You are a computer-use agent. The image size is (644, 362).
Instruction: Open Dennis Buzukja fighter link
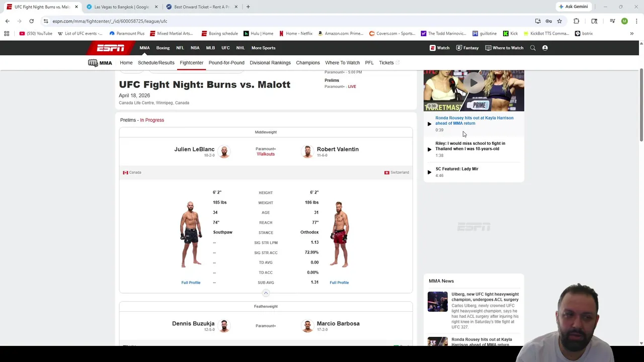click(193, 324)
